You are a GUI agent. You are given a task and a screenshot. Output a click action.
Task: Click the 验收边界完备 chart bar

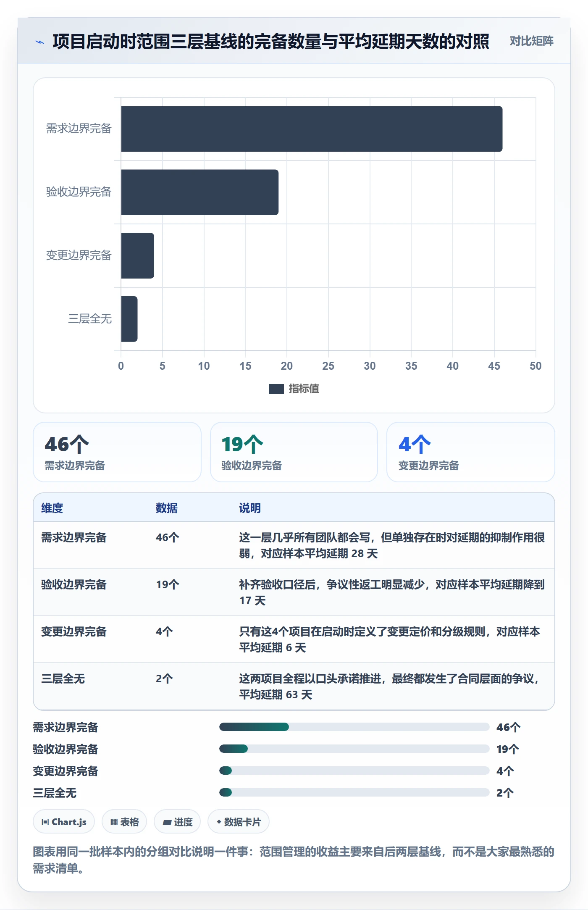(x=200, y=192)
